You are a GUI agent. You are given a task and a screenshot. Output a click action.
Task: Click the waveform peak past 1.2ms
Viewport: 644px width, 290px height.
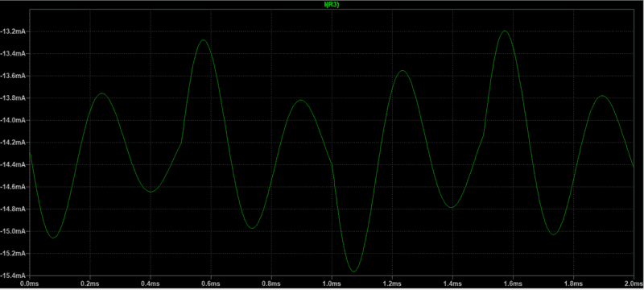[x=402, y=71]
